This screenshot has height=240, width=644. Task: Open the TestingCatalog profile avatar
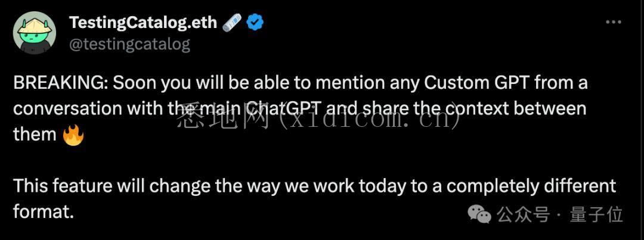[35, 33]
